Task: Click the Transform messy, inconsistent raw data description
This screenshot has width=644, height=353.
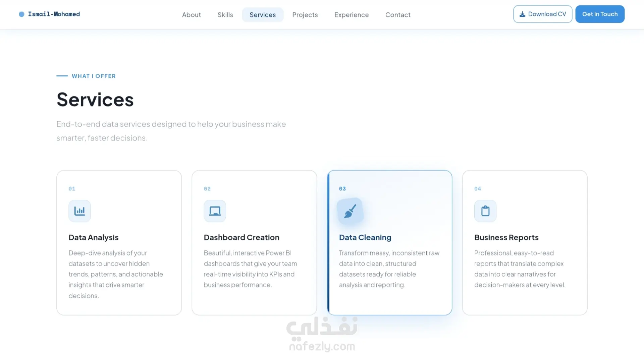Action: tap(389, 269)
